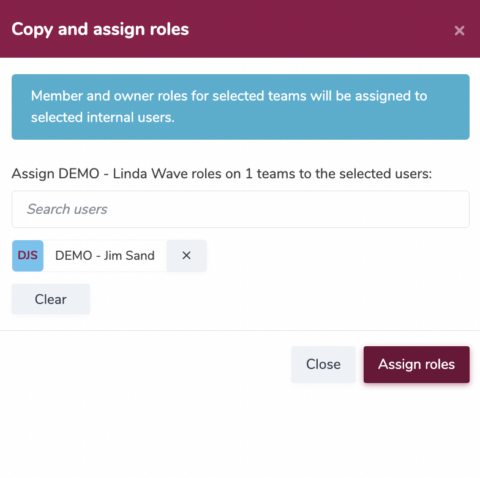
Task: Click the X icon in the maroon header
Action: [459, 31]
